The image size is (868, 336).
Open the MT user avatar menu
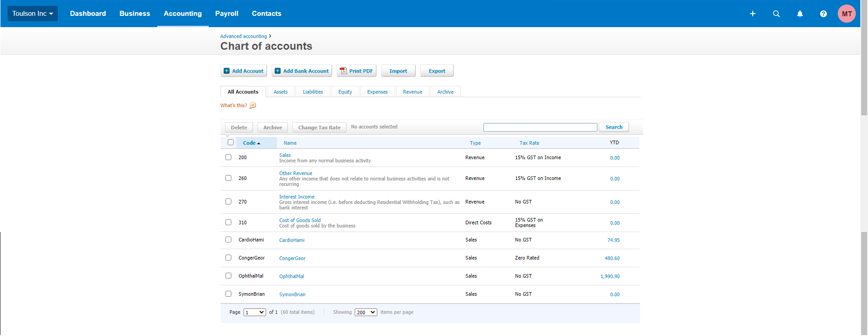847,14
